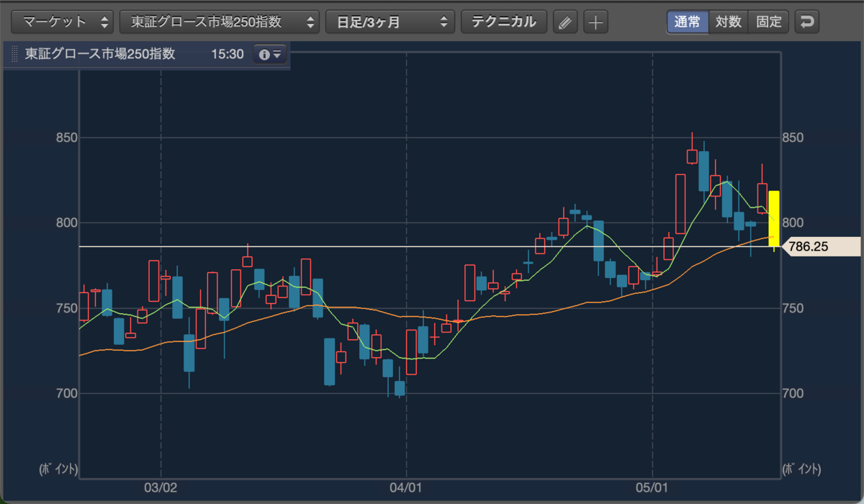Click the 05/01 date axis label
864x504 pixels.
click(x=652, y=487)
